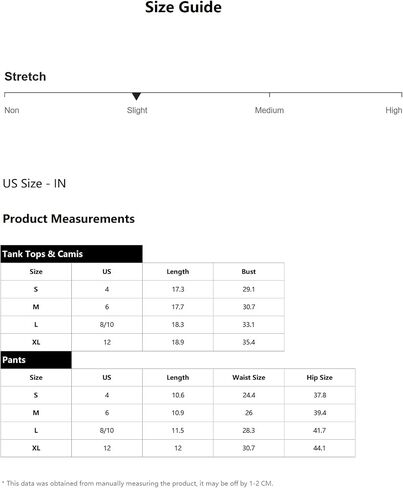Click the Product Measurements heading
This screenshot has height=488, width=403.
pos(69,219)
